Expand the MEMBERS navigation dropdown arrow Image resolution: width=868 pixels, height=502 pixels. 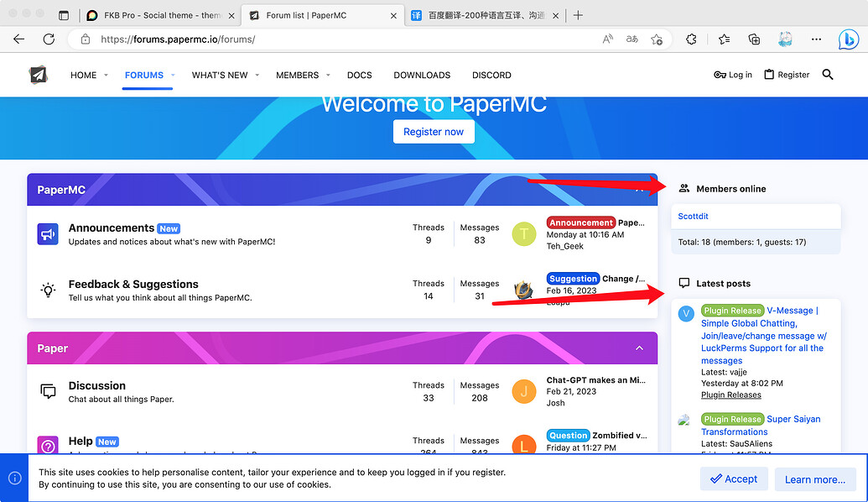[x=328, y=76]
